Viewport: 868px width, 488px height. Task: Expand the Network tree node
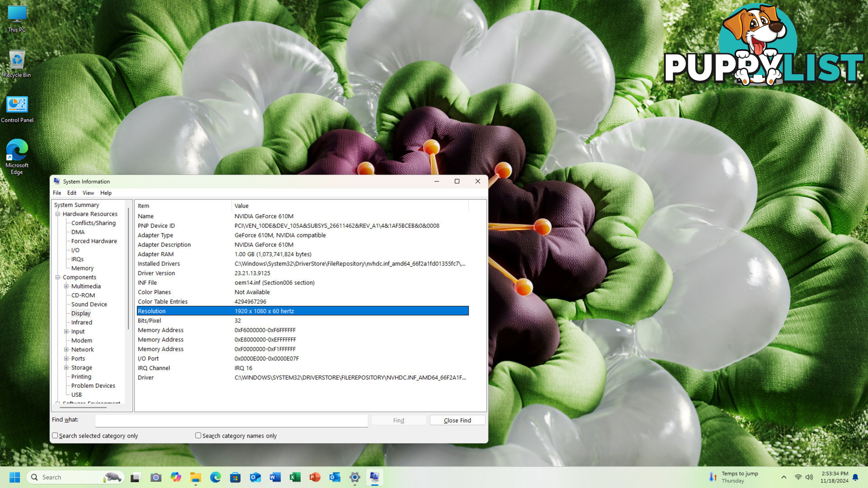66,350
